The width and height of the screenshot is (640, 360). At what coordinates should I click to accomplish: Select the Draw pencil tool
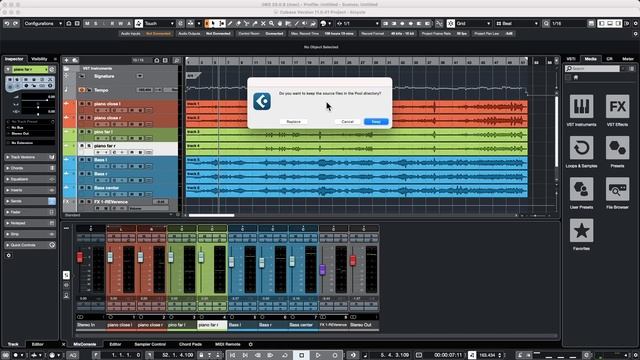[230, 24]
